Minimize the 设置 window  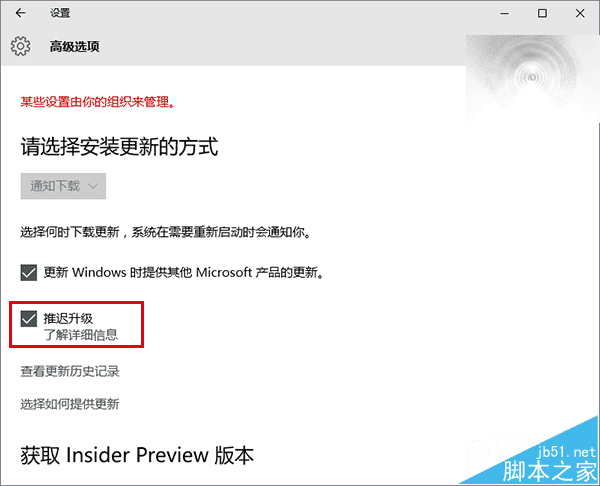pos(505,13)
